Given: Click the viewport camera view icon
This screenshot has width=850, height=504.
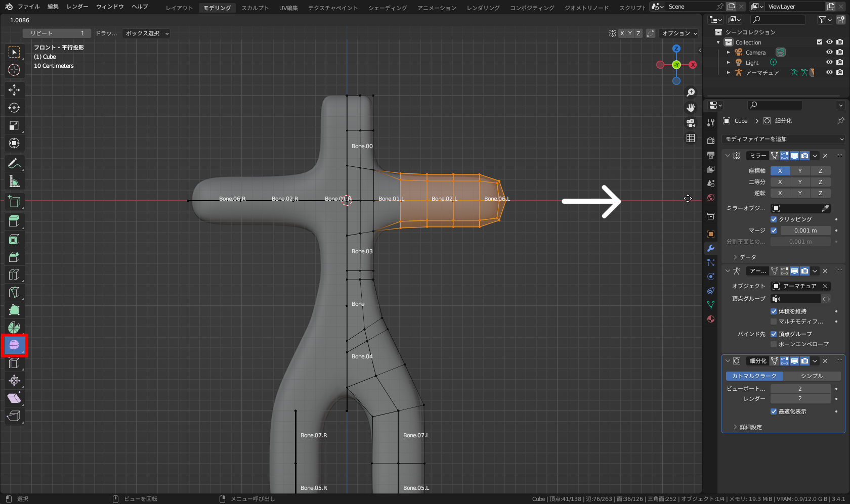Looking at the screenshot, I should click(x=691, y=123).
